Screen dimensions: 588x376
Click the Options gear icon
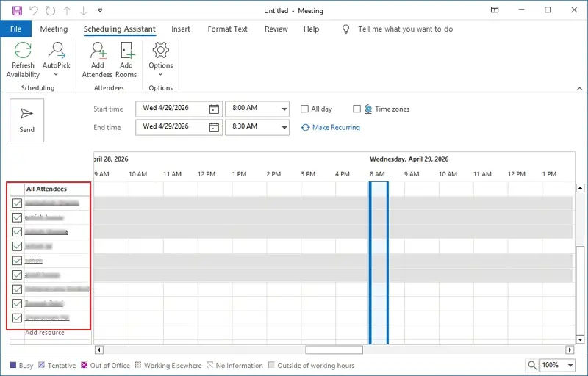(x=160, y=50)
